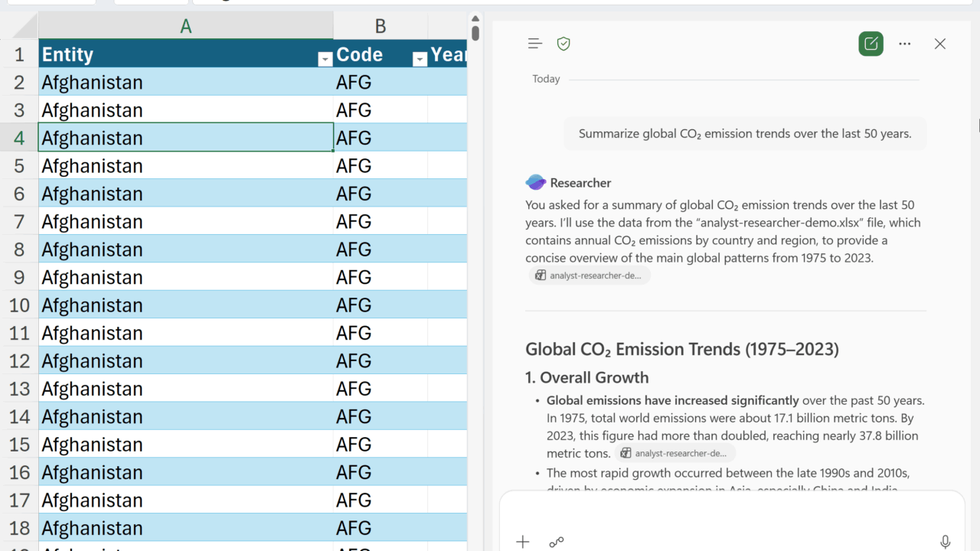Image resolution: width=980 pixels, height=551 pixels.
Task: Click the green shield protection icon
Action: [x=563, y=44]
